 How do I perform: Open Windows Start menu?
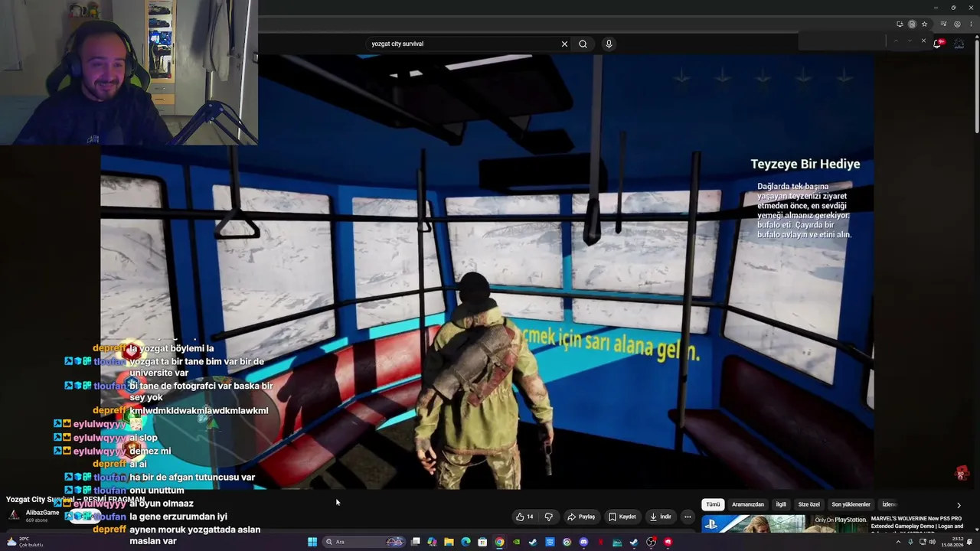pyautogui.click(x=312, y=542)
